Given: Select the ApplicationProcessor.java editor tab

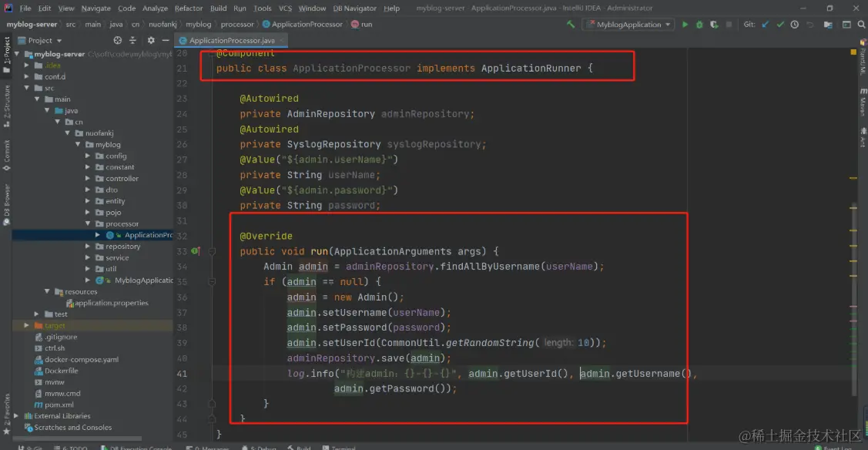Looking at the screenshot, I should click(x=231, y=40).
